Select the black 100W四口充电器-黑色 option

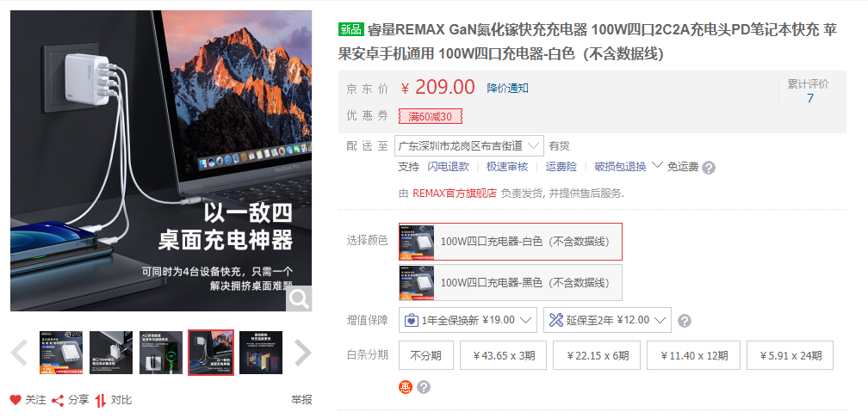click(x=511, y=282)
